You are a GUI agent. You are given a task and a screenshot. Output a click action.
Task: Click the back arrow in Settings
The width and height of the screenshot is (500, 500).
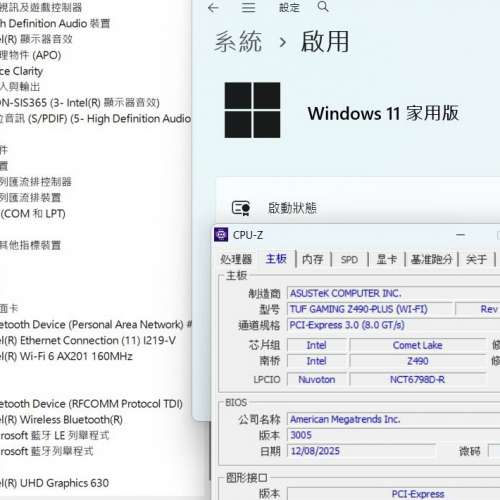(213, 8)
